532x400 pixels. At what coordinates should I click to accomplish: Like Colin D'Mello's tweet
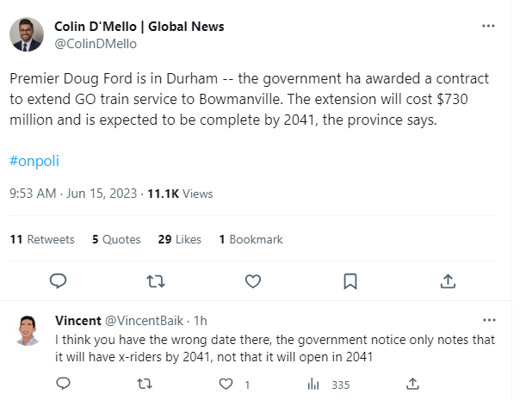click(253, 281)
